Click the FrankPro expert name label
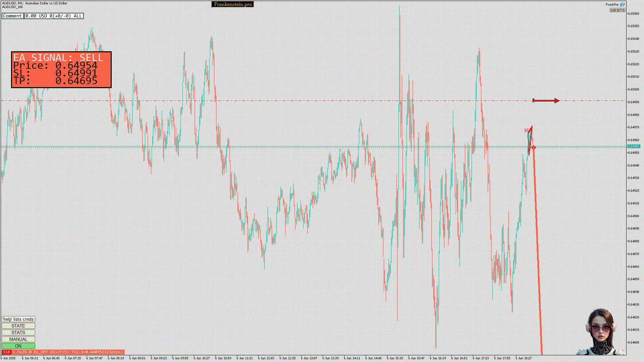Screen dimensions: 644x362 click(612, 4)
